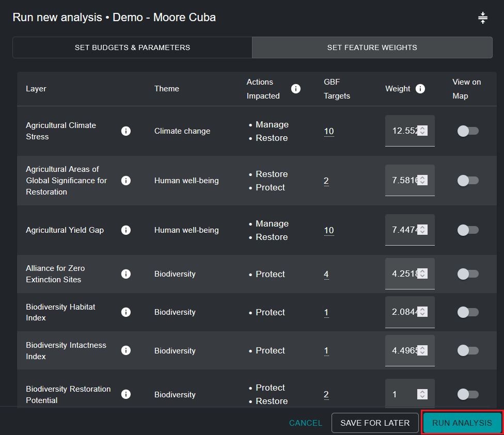Image resolution: width=504 pixels, height=435 pixels.
Task: View info for Alliance for Zero Extinction Sites
Action: (125, 274)
